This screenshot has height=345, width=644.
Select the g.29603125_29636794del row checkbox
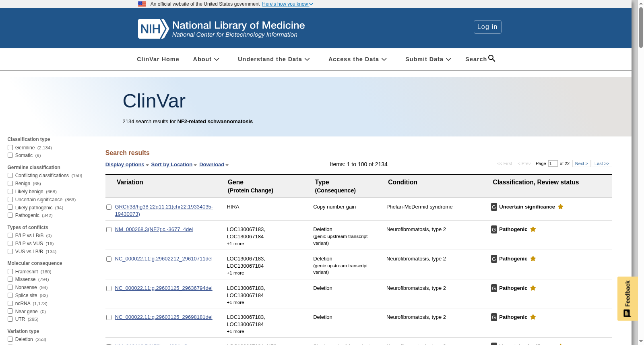(x=109, y=289)
